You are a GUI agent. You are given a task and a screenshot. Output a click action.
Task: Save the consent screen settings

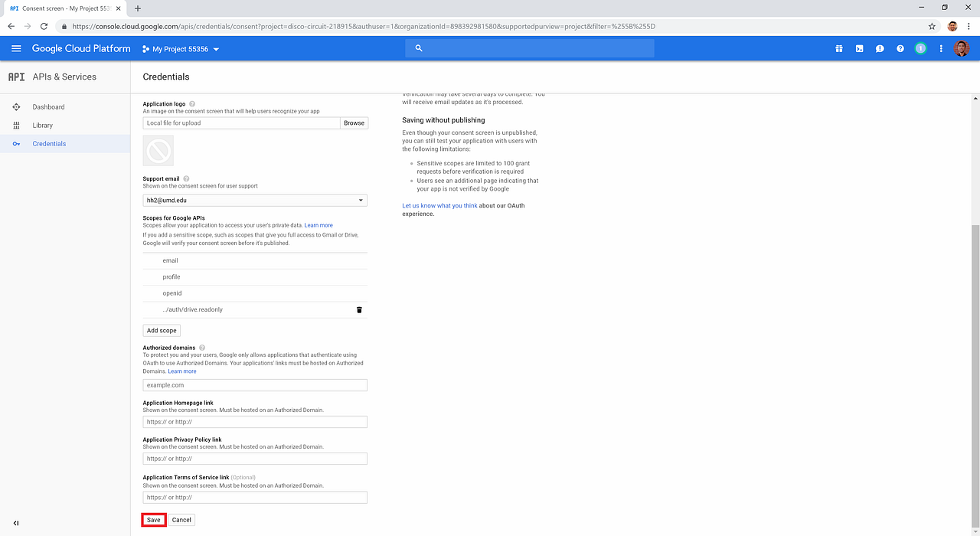(x=153, y=519)
